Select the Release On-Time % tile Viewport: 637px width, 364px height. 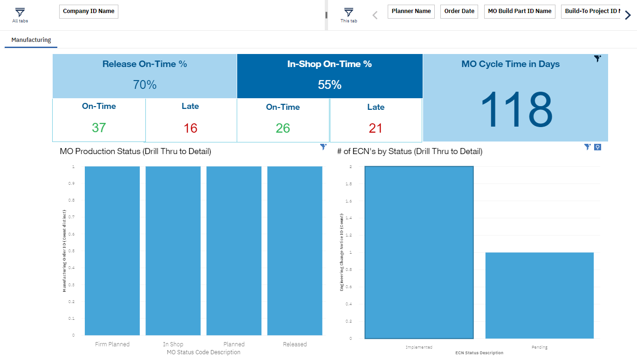pyautogui.click(x=144, y=75)
